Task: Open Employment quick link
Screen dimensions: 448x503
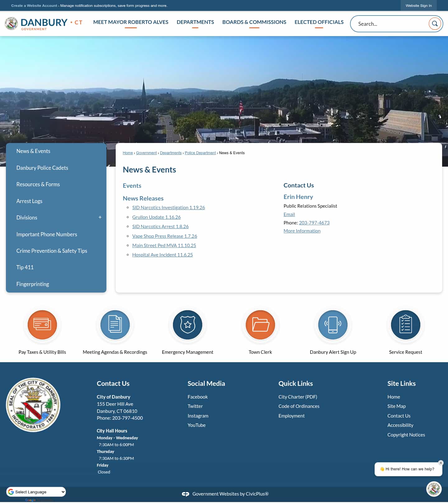Action: pyautogui.click(x=292, y=416)
